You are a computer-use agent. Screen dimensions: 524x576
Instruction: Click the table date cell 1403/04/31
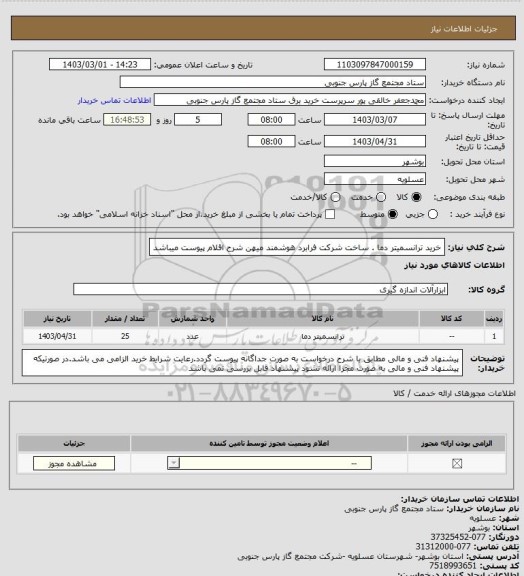point(57,336)
